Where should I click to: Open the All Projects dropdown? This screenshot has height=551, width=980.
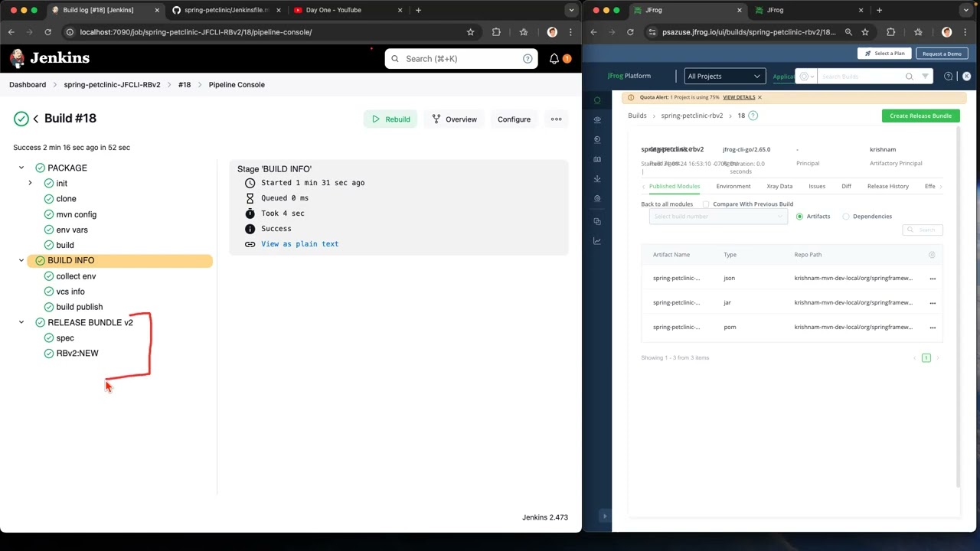[x=724, y=77]
